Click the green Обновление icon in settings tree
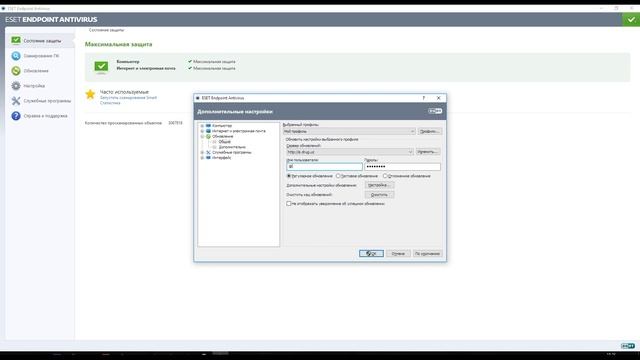The width and height of the screenshot is (640, 360). (208, 136)
